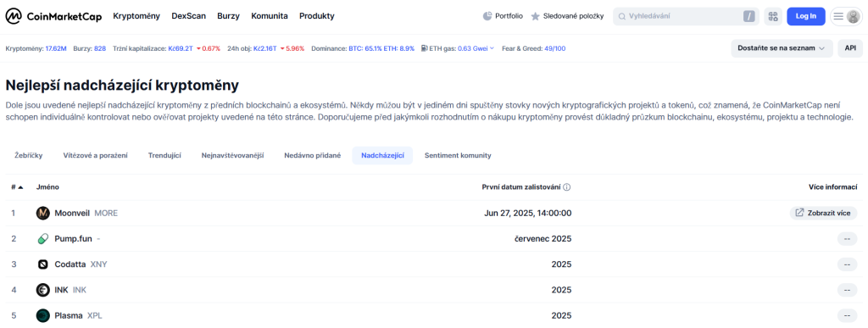Open the hamburger profile menu
868x328 pixels.
pyautogui.click(x=847, y=16)
